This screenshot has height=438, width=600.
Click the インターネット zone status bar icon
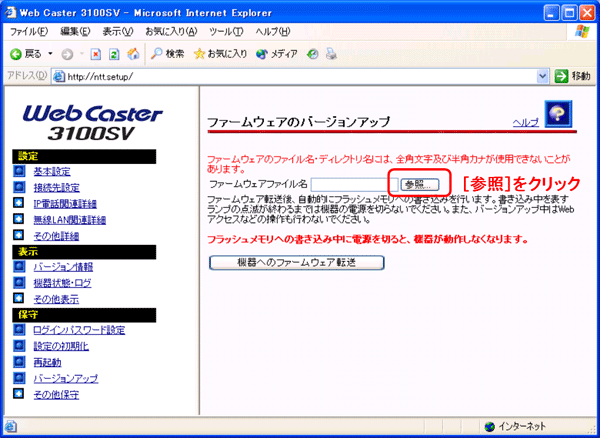pyautogui.click(x=489, y=426)
